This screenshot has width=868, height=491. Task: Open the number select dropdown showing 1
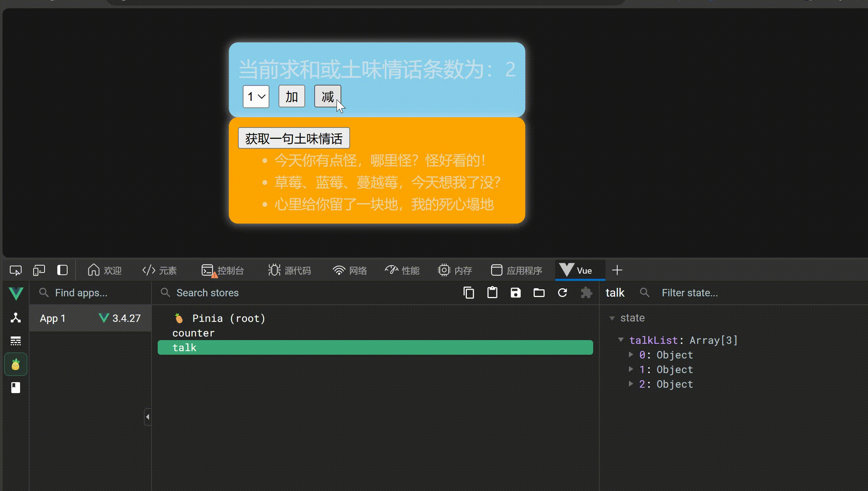(256, 97)
